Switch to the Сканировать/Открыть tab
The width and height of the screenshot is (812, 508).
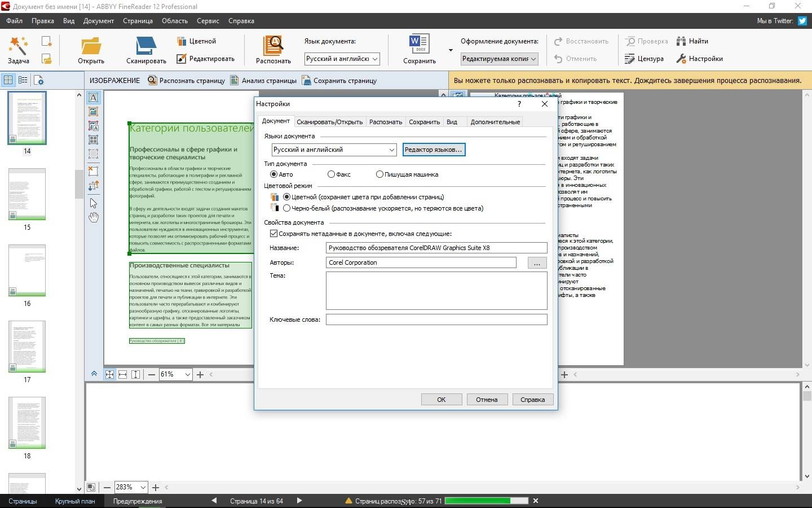click(x=330, y=122)
